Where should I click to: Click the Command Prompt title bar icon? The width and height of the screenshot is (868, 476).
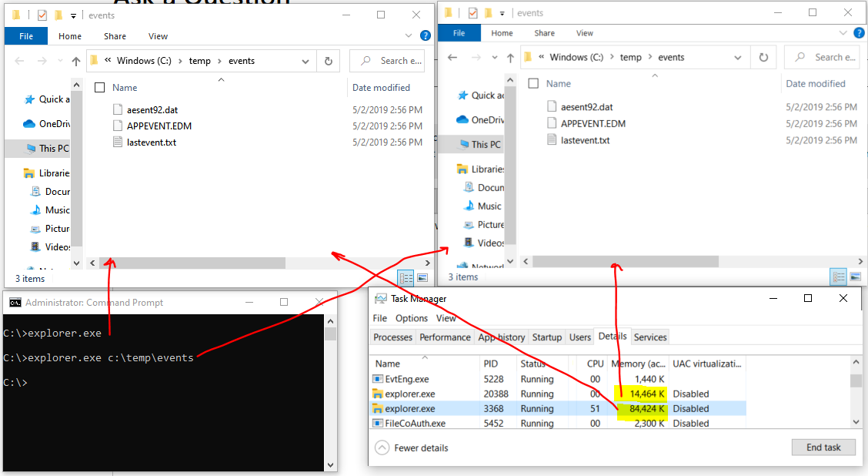(15, 303)
